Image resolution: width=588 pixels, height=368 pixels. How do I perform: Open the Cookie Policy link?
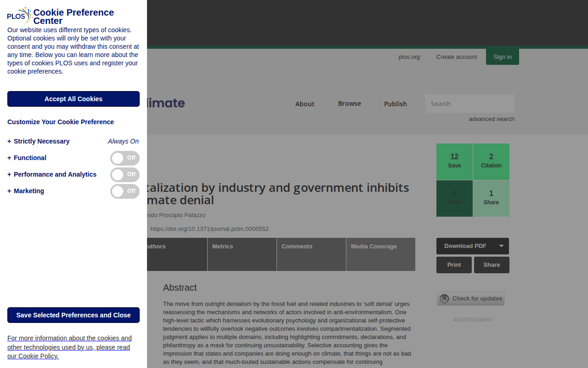pyautogui.click(x=69, y=347)
